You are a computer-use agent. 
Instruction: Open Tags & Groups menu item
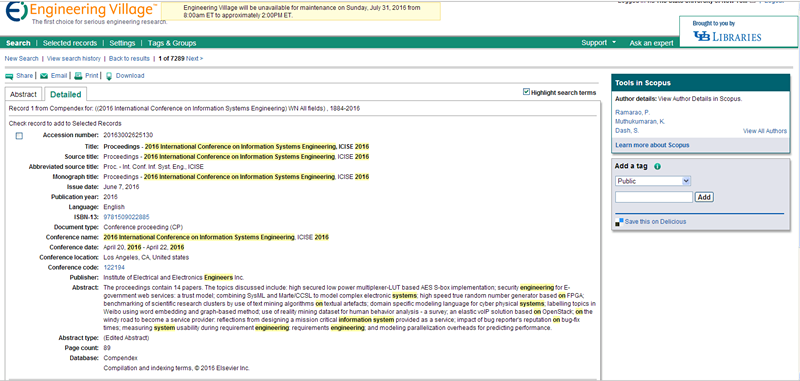tap(172, 43)
